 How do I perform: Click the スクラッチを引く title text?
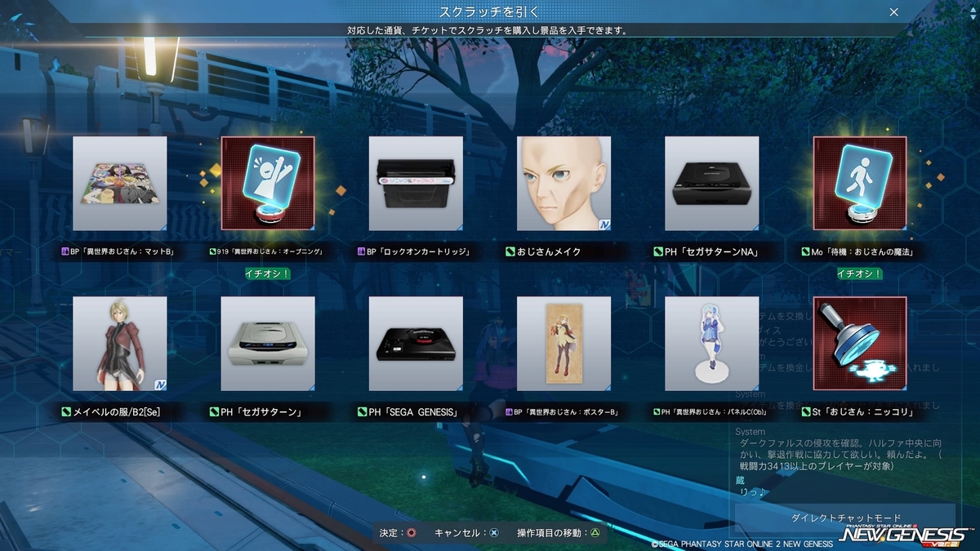pyautogui.click(x=489, y=12)
